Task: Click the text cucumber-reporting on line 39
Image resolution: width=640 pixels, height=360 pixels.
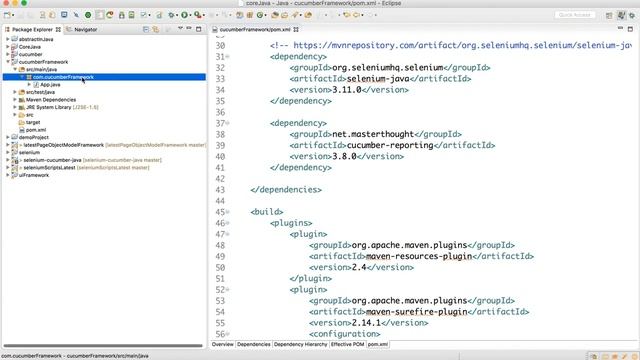Action: click(x=390, y=145)
